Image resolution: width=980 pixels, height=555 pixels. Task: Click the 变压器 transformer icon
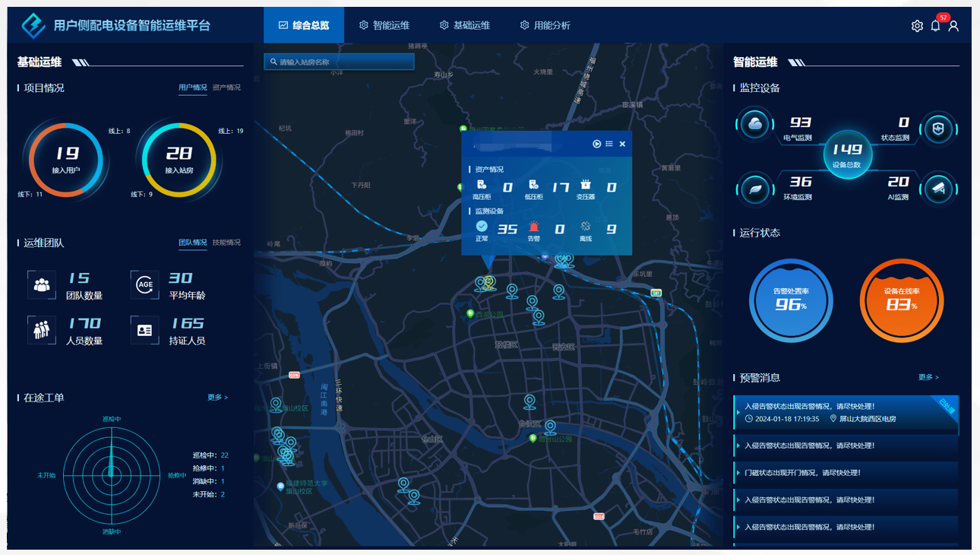(x=586, y=185)
